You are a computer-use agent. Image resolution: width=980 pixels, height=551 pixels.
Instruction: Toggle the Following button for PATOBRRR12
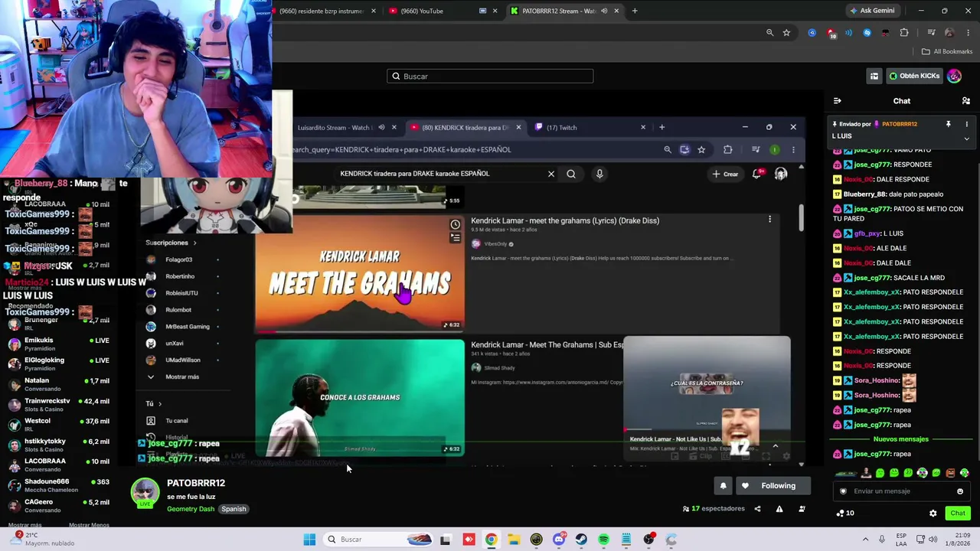(x=772, y=486)
